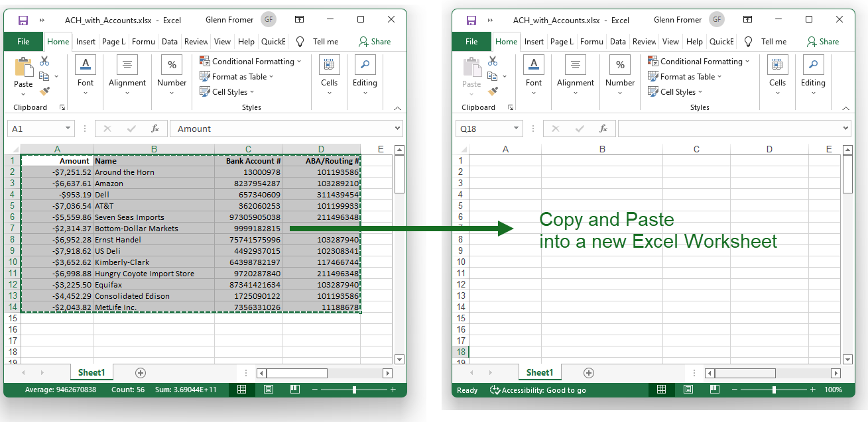This screenshot has width=868, height=422.
Task: Open Insert tab in left window
Action: (x=86, y=41)
